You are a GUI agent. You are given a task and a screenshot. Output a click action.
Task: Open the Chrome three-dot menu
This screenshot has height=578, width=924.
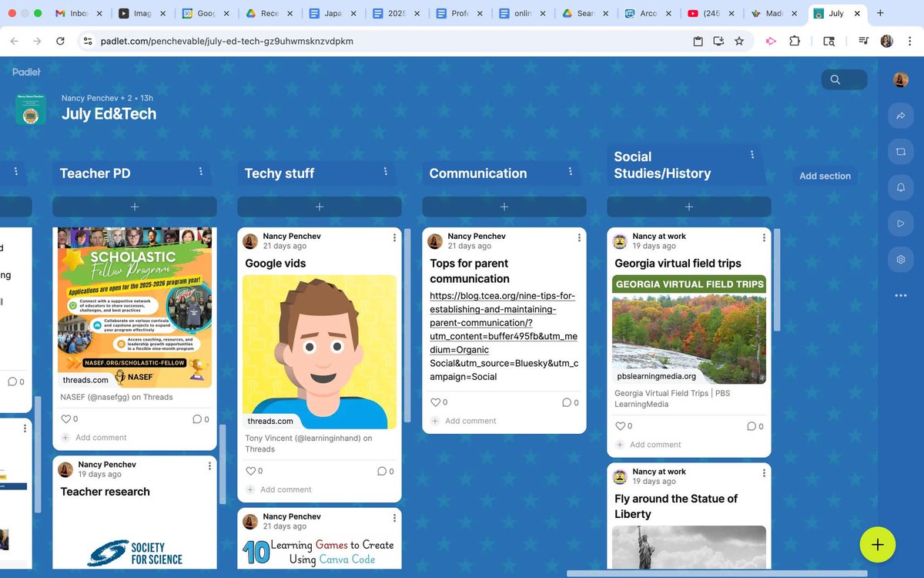click(909, 41)
